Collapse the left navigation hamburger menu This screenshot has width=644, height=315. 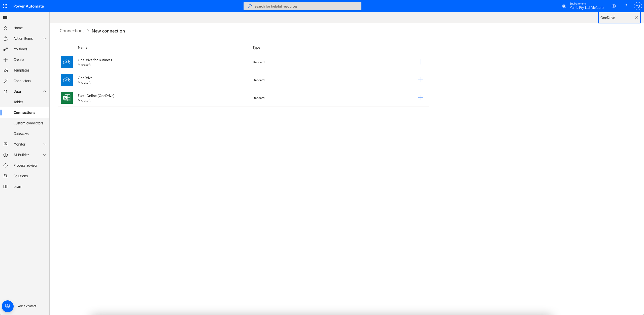pyautogui.click(x=5, y=18)
